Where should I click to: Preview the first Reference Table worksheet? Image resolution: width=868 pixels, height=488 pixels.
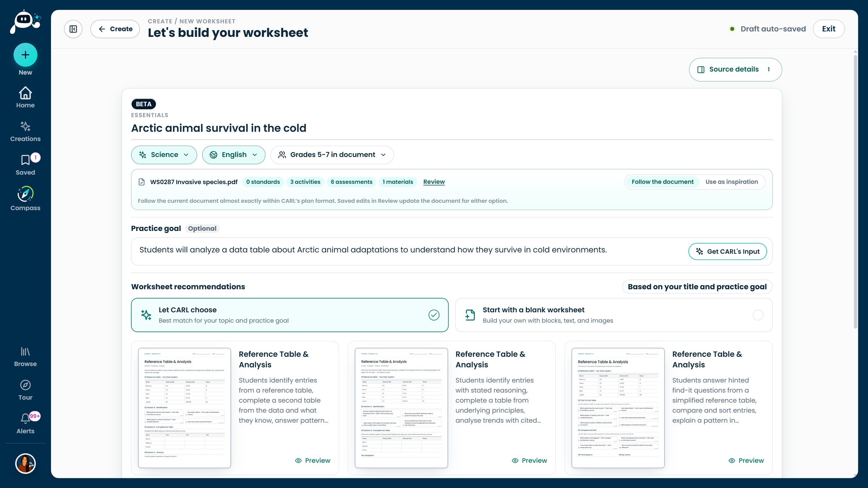pos(313,460)
